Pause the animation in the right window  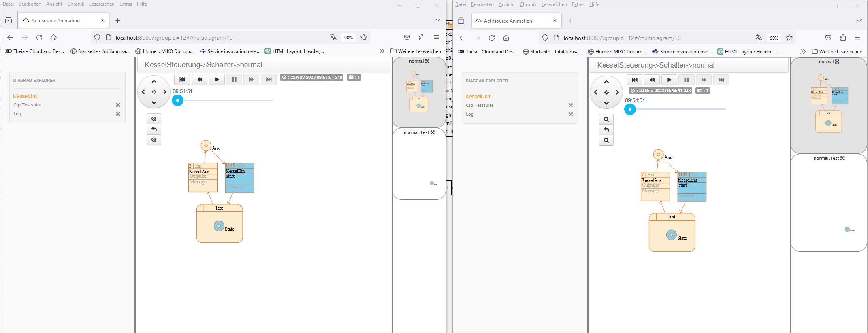(x=686, y=80)
